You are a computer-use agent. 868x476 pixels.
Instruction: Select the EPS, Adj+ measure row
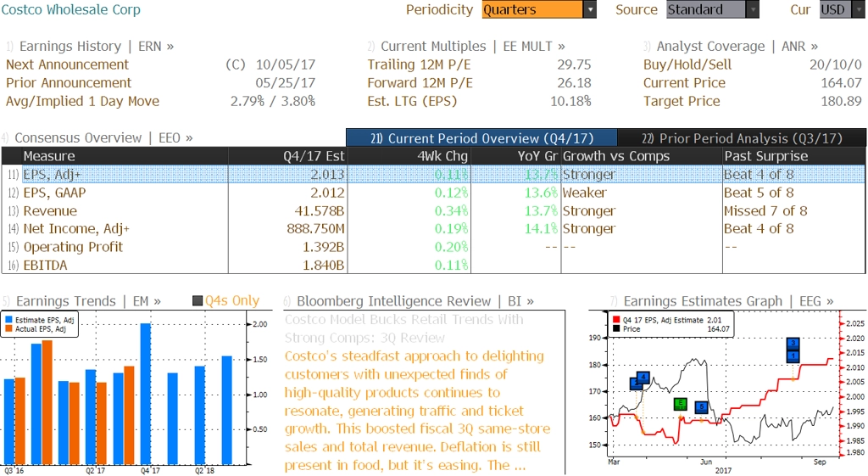click(433, 175)
